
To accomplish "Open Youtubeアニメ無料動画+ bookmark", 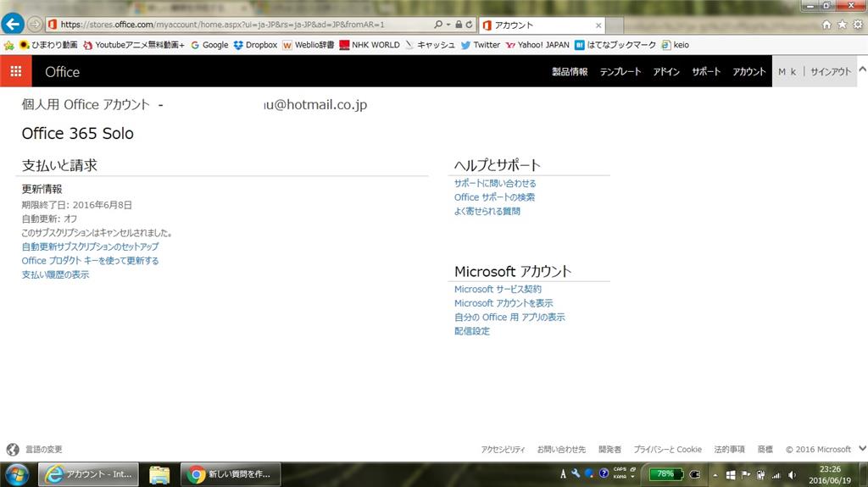I will [x=133, y=45].
